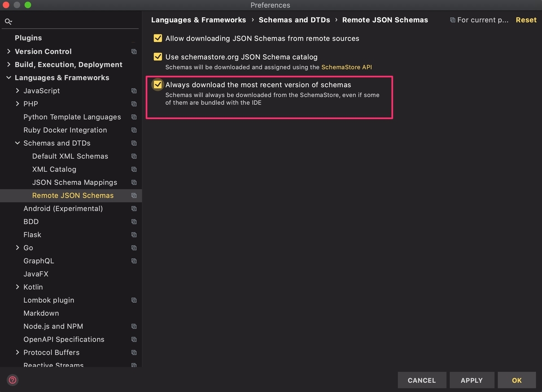Image resolution: width=542 pixels, height=392 pixels.
Task: Open the SchemaStore API link
Action: 347,67
